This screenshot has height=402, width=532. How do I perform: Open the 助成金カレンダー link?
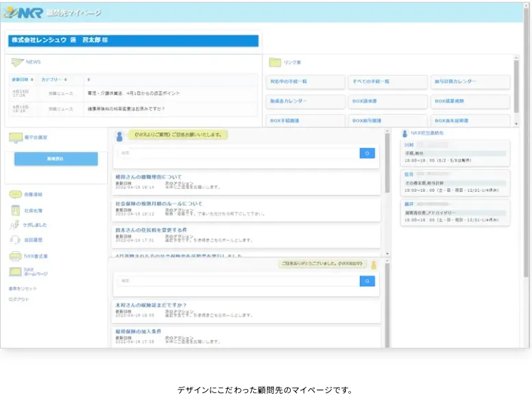pos(305,101)
